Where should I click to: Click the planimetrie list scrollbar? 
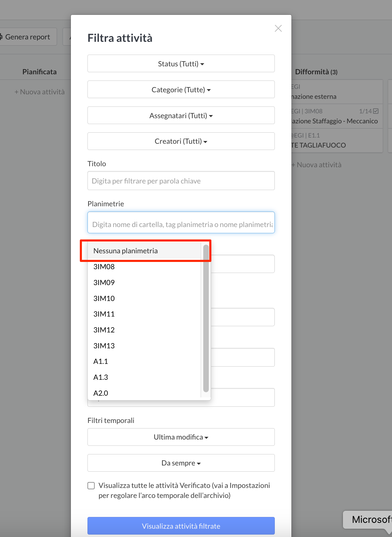[x=206, y=318]
